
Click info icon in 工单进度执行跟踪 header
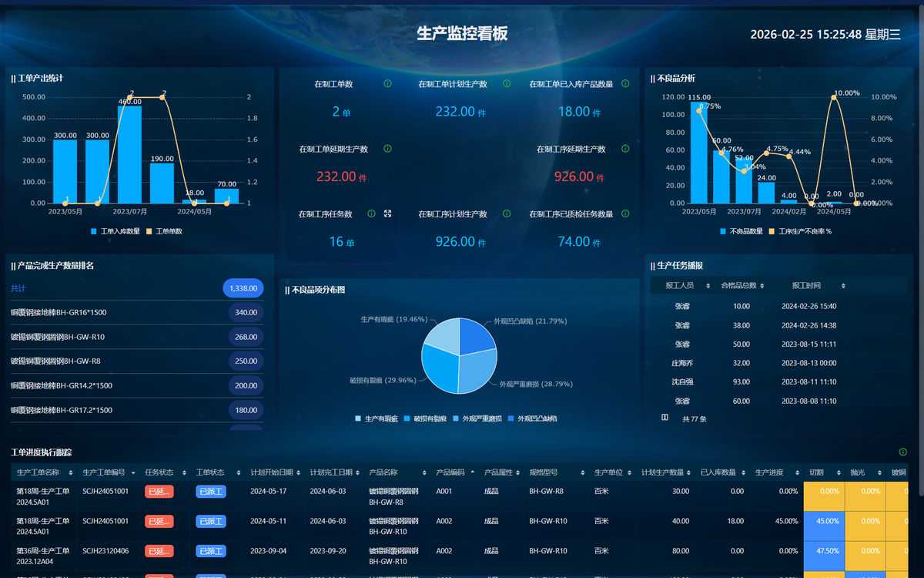(x=902, y=452)
